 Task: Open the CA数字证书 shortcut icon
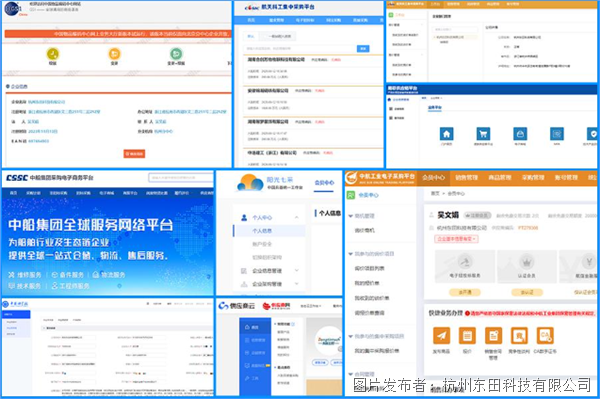pos(545,335)
